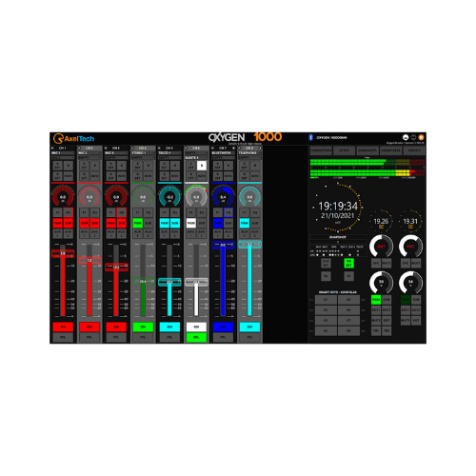Open the MIC 2 source dropdown
The image size is (476, 476).
pos(89,153)
